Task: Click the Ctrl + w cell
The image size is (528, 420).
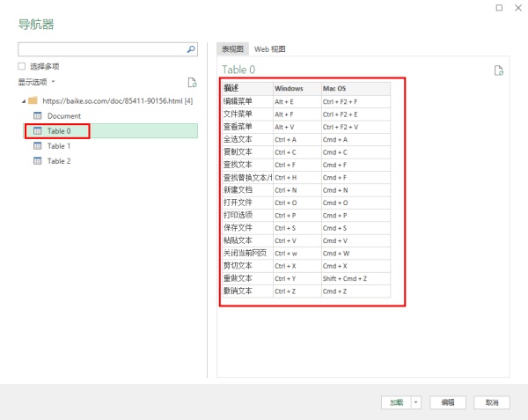Action: [x=297, y=253]
